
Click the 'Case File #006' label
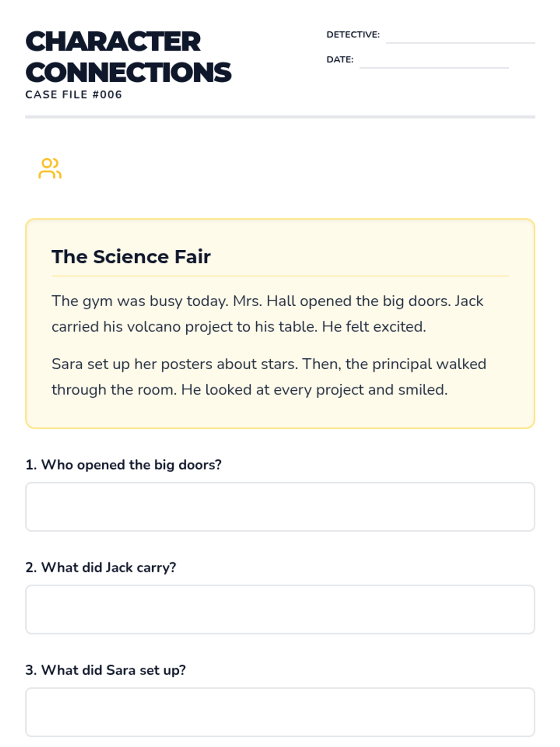[74, 95]
